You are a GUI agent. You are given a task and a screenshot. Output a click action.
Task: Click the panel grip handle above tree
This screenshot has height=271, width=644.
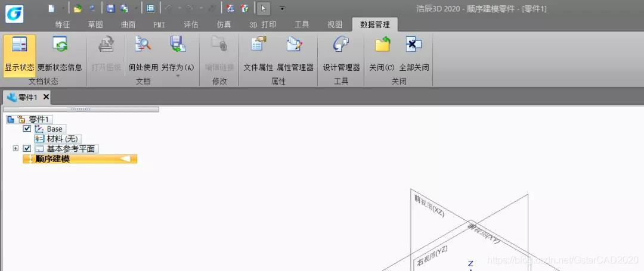81,109
